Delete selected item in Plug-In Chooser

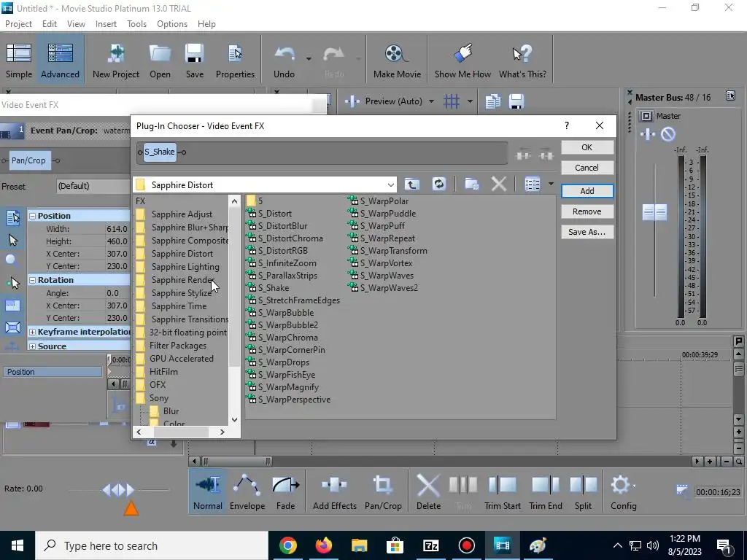coord(499,184)
